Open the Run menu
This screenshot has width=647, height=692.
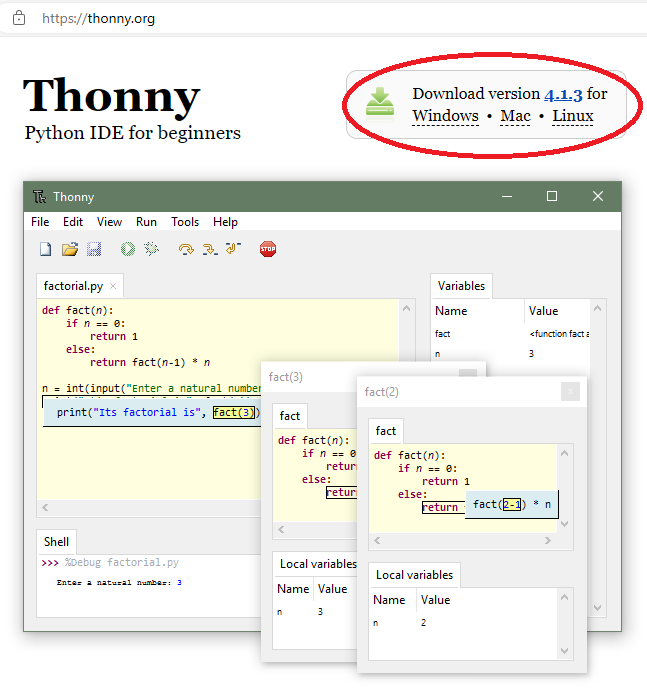point(147,222)
